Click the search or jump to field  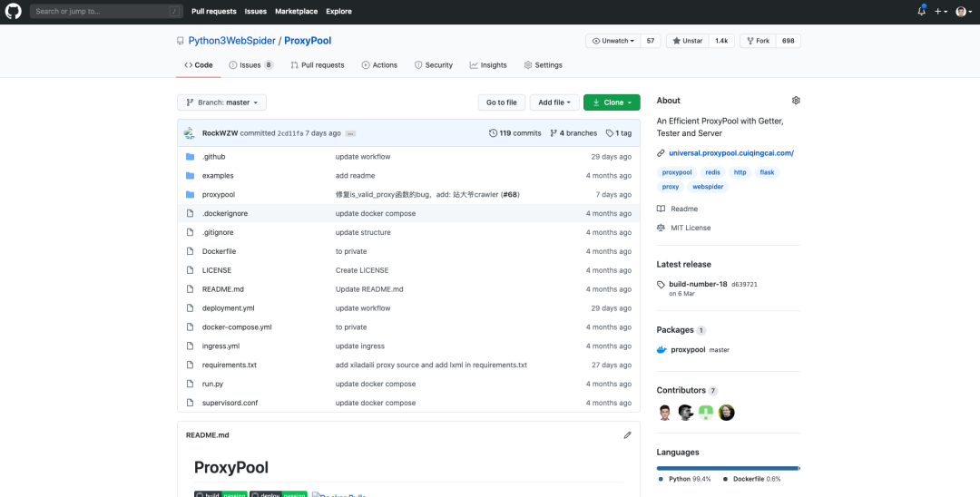pyautogui.click(x=106, y=11)
